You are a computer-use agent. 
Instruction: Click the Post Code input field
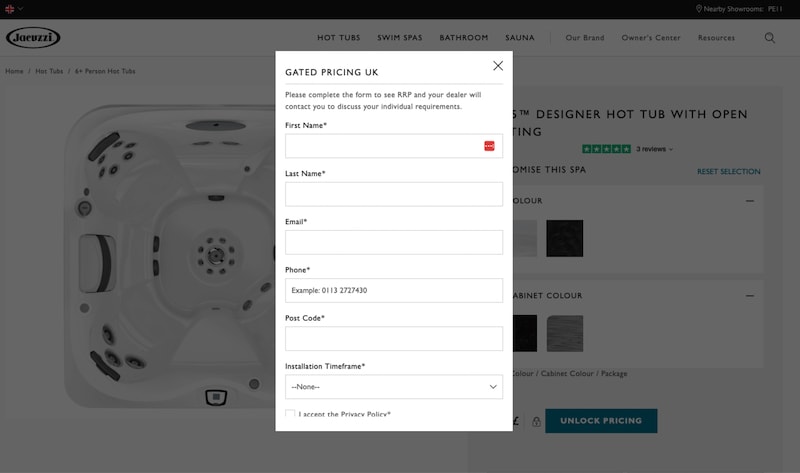point(394,339)
